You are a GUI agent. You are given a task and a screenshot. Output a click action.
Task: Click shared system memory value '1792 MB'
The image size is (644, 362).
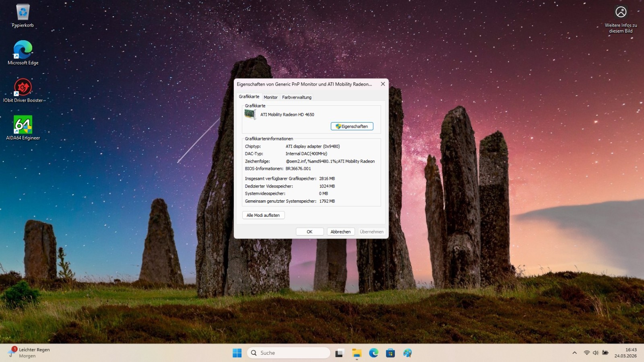[327, 201]
